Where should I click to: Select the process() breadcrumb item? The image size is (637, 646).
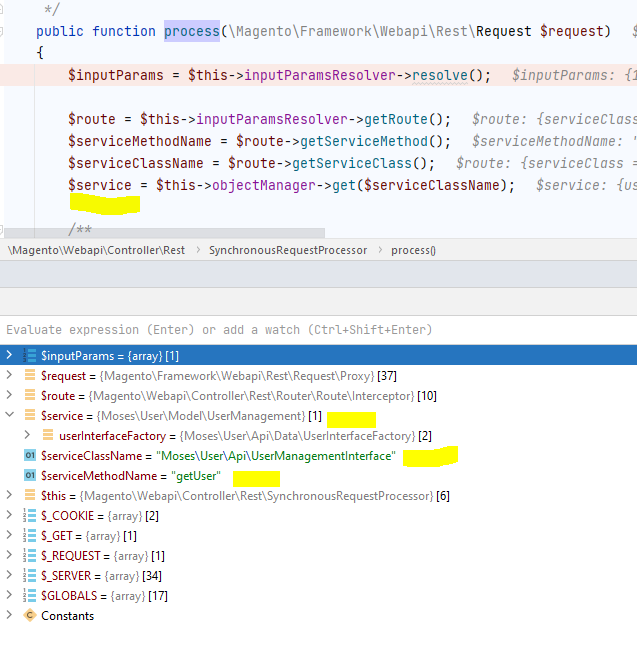413,250
